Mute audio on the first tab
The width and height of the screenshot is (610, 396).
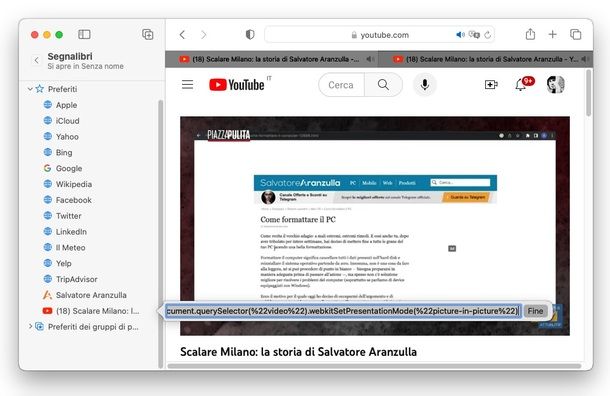point(369,59)
